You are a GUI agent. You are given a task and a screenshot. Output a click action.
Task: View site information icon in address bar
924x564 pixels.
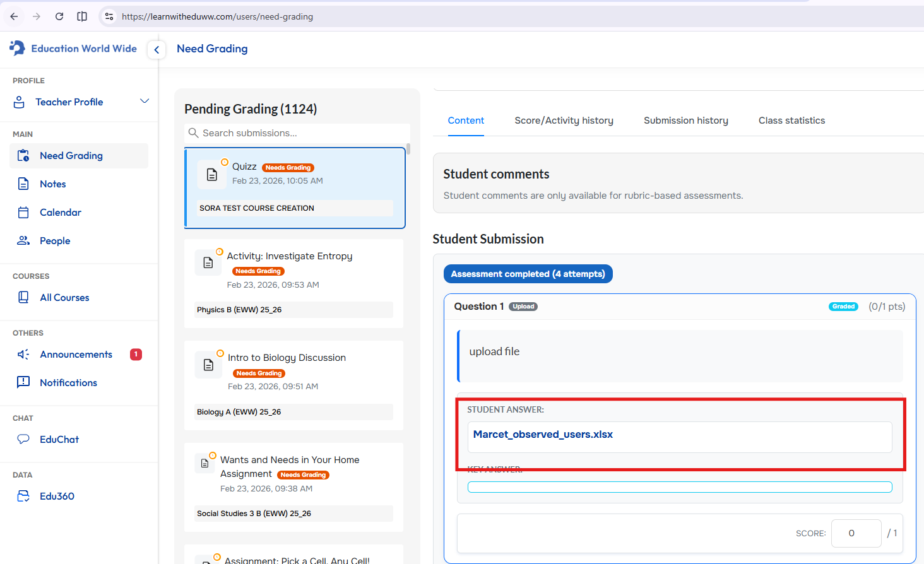[x=109, y=16]
